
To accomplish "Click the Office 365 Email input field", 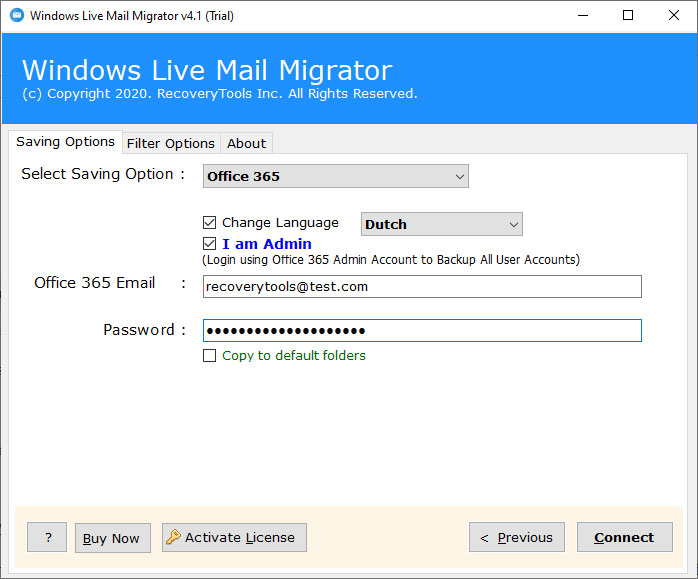I will [422, 287].
